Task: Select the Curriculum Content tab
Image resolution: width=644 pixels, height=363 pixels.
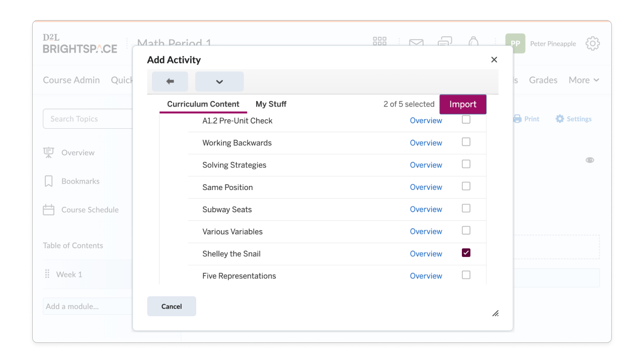Action: click(203, 104)
